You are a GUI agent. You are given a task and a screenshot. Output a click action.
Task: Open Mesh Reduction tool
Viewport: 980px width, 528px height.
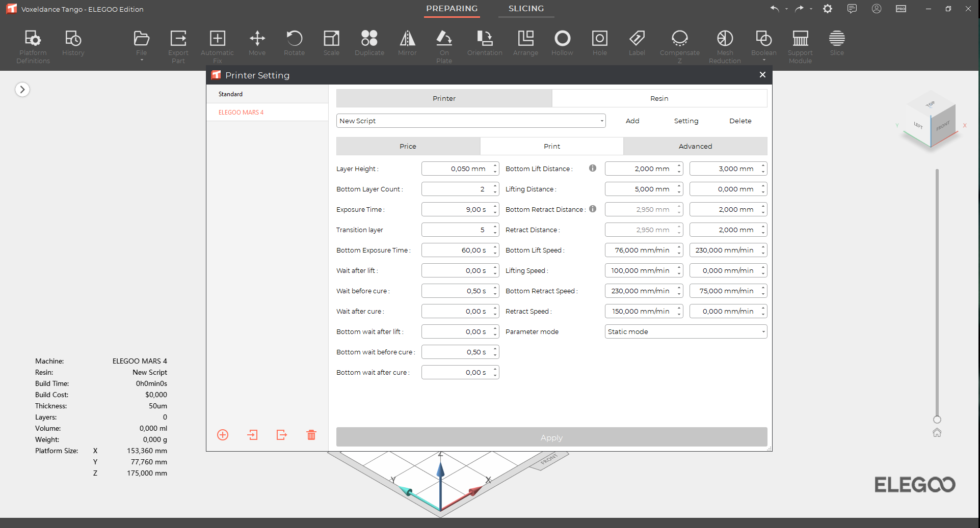[x=725, y=46]
